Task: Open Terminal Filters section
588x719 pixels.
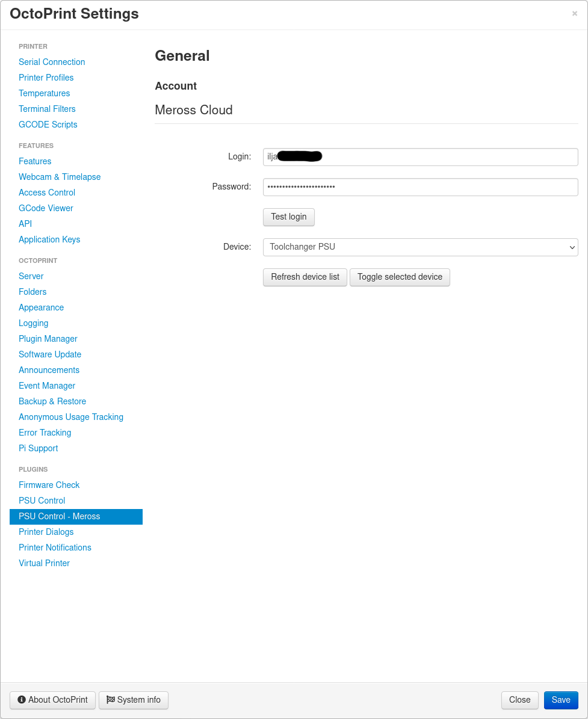Action: pyautogui.click(x=47, y=109)
